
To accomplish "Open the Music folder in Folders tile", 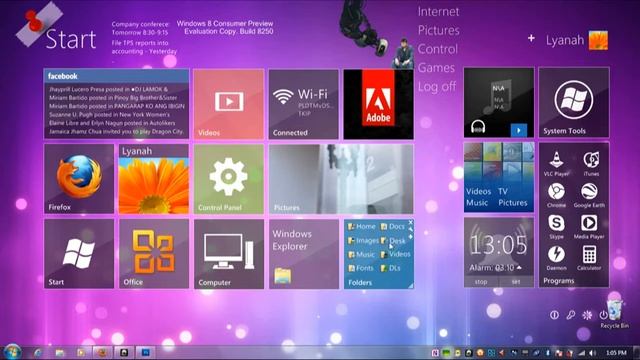I will (361, 254).
